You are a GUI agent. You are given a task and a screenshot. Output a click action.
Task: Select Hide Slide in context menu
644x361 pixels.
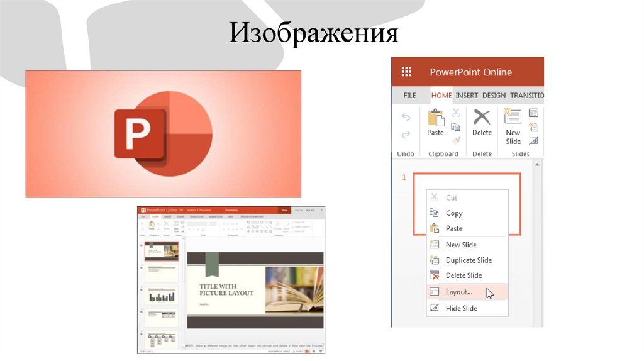tap(467, 308)
